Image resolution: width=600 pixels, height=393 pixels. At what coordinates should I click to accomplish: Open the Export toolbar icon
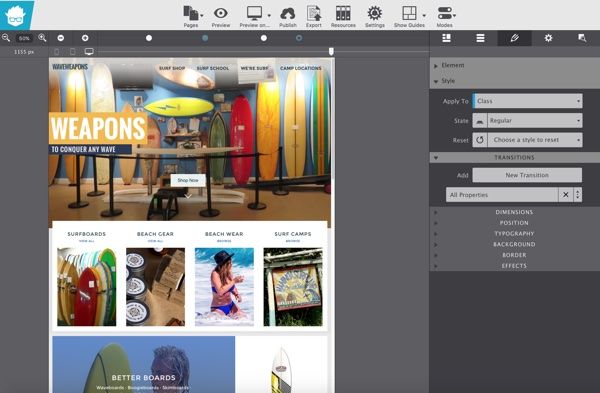pyautogui.click(x=314, y=13)
